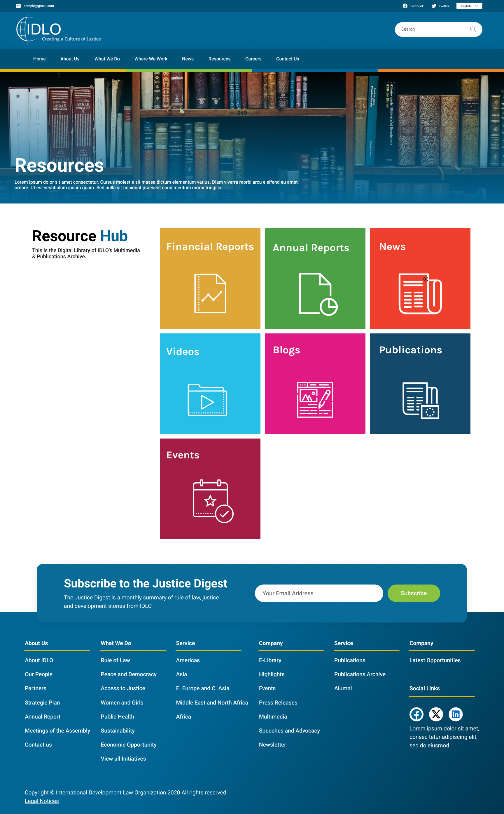Open the Legal Notices link
Viewport: 504px width, 814px height.
(42, 801)
